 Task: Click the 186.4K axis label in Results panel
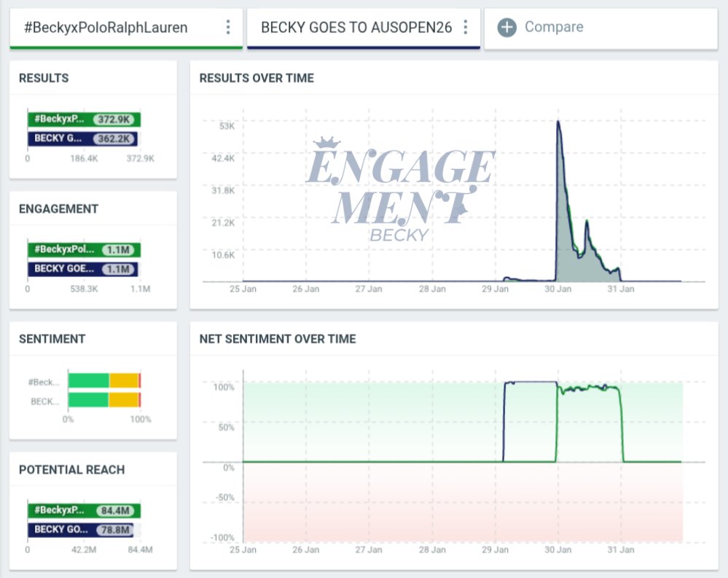tap(84, 158)
